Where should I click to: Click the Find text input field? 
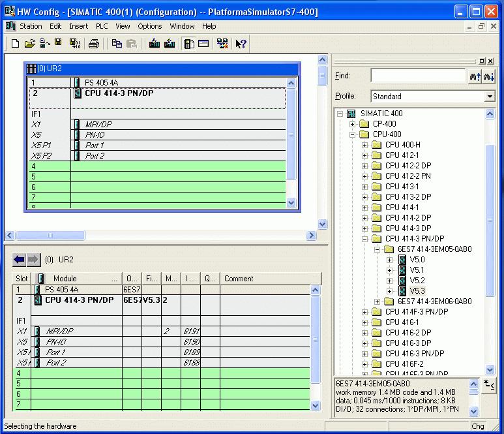tap(419, 76)
